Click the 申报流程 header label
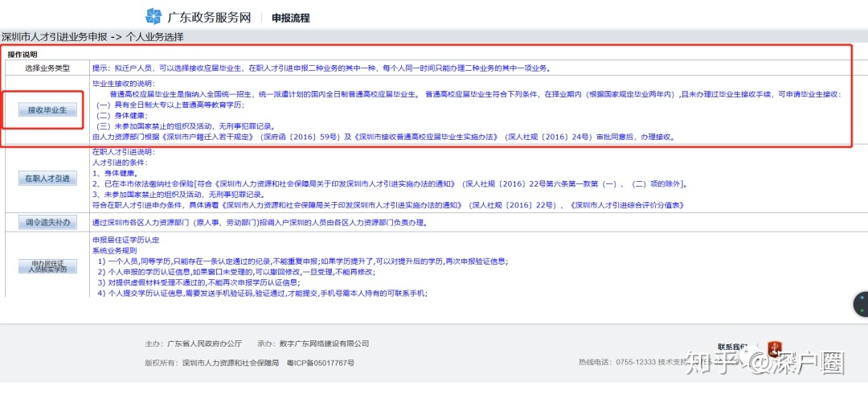 click(x=291, y=18)
